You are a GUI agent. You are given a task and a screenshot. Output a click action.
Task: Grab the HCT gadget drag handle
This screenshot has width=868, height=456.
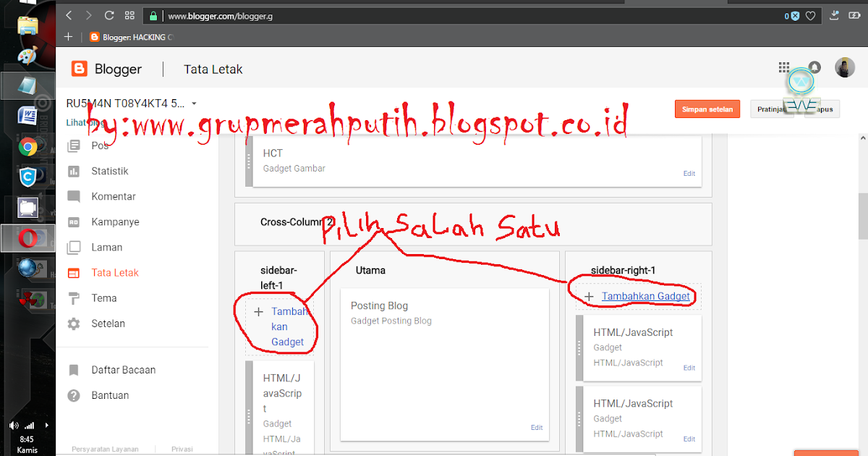(249, 161)
